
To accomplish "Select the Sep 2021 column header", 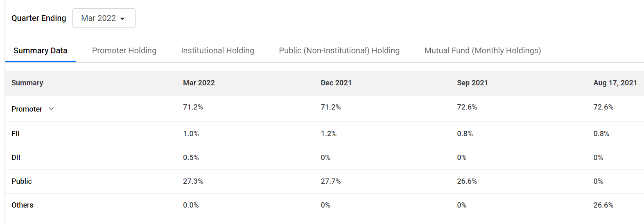I will (x=472, y=83).
